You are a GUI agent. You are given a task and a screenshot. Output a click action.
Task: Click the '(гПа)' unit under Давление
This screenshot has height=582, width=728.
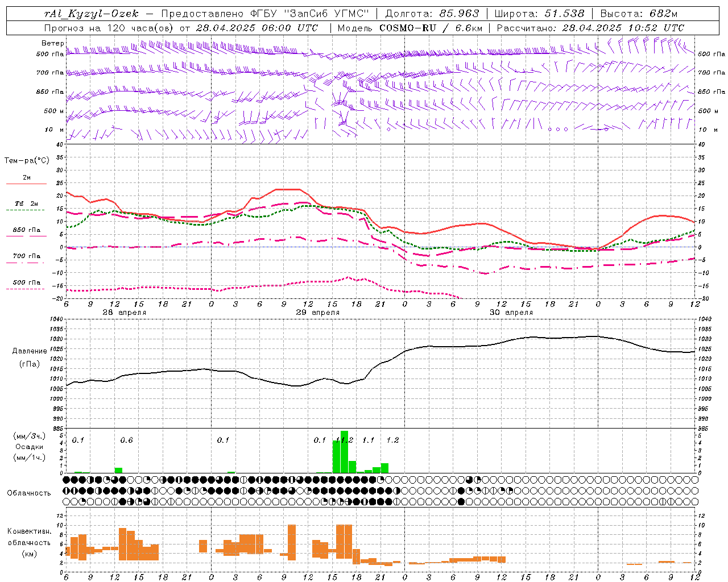30,364
